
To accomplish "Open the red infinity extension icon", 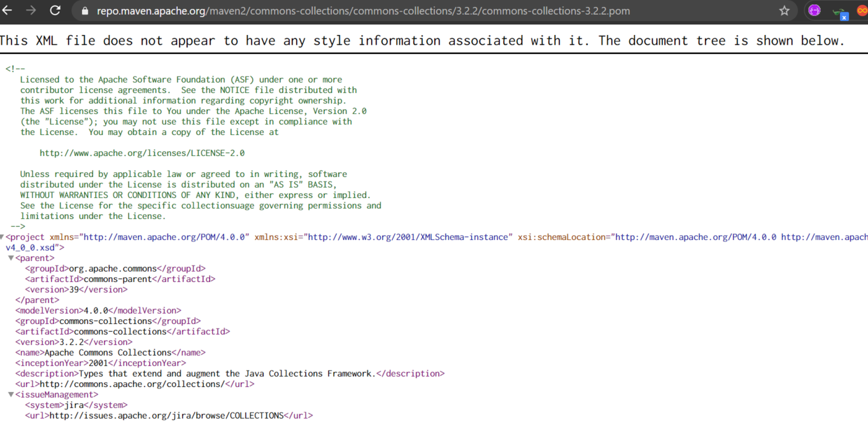I will coord(862,10).
